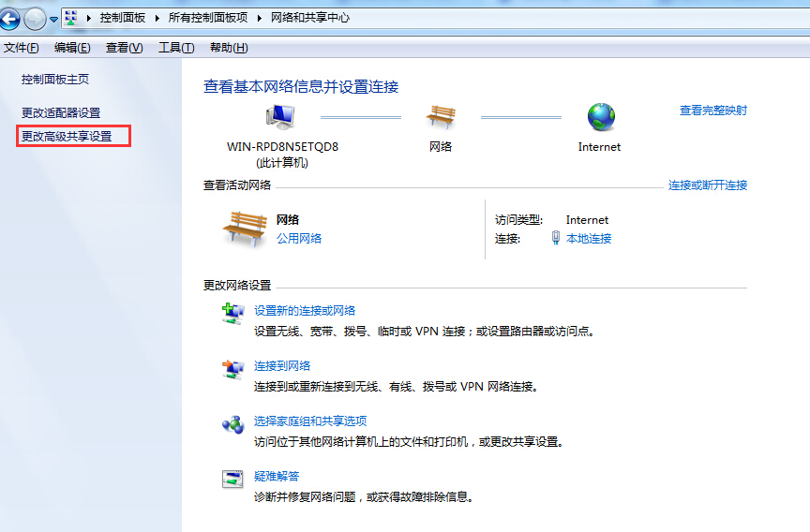Click the this-computer icon in network map
The image size is (810, 532).
[280, 117]
